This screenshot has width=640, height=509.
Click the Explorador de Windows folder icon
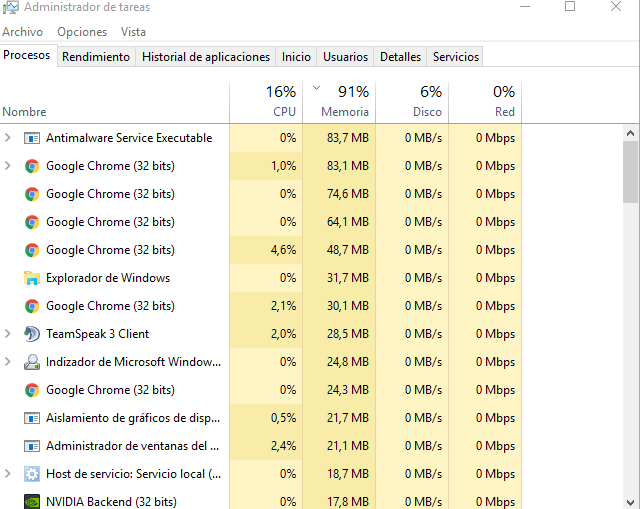tap(32, 278)
